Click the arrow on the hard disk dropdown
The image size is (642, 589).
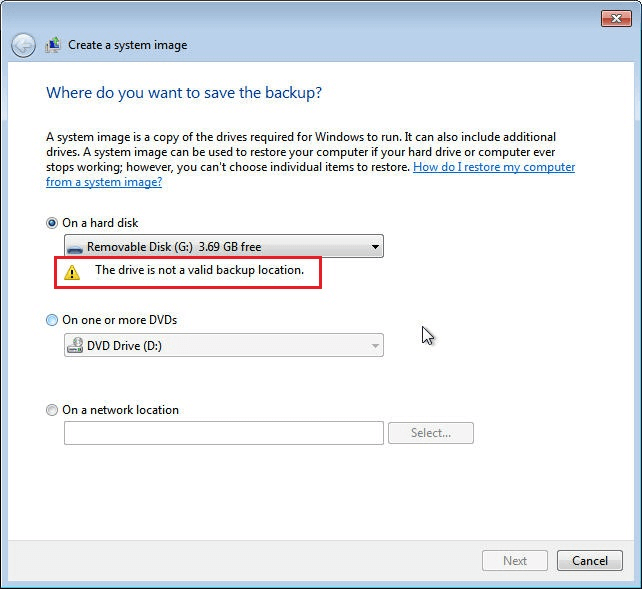[375, 246]
